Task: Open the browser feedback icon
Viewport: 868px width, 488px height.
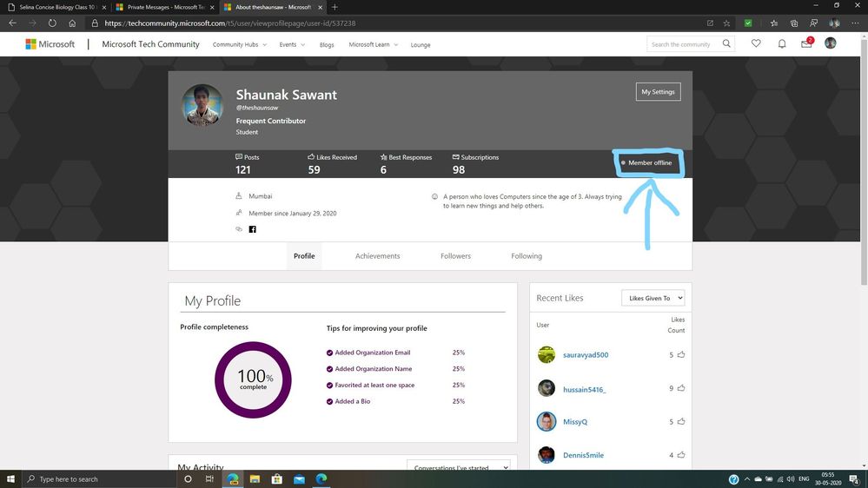Action: coord(814,23)
